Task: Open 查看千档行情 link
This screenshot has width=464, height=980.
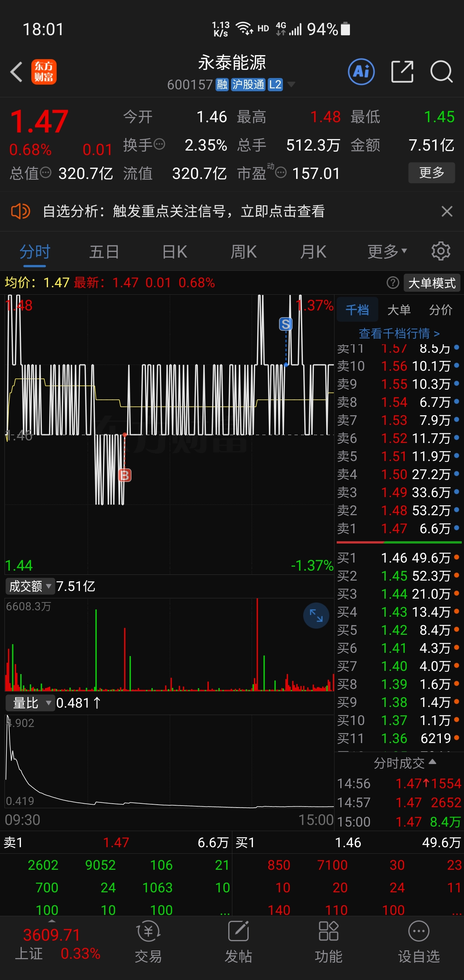Action: pyautogui.click(x=399, y=334)
